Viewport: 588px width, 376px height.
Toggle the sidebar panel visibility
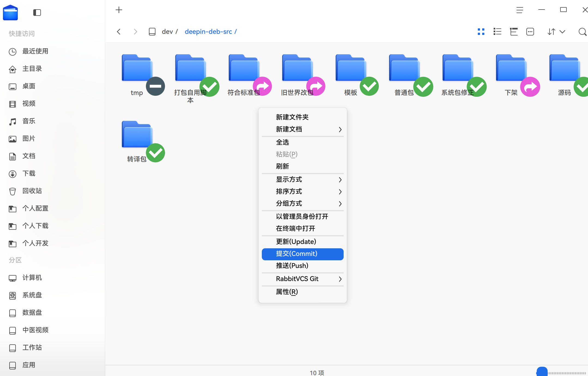[x=37, y=13]
